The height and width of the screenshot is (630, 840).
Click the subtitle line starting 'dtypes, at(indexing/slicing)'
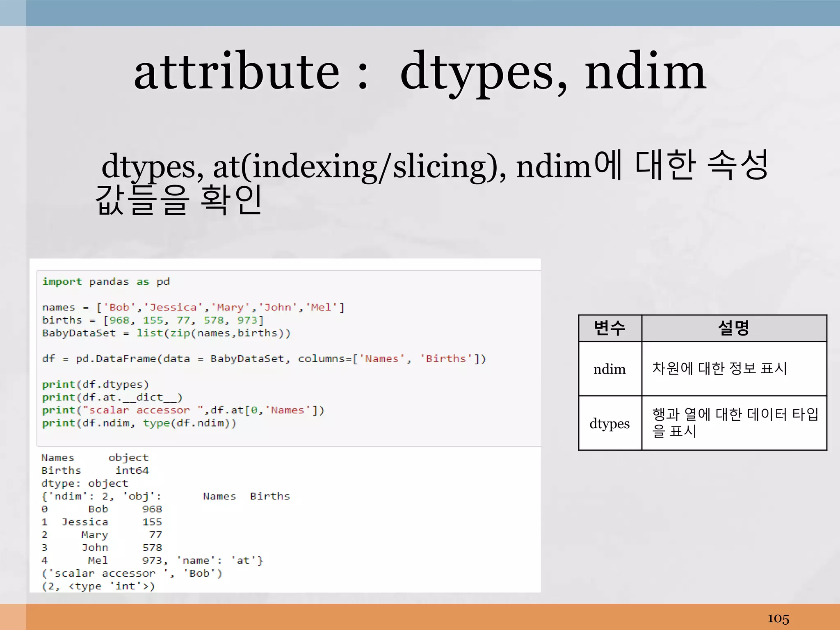pos(435,166)
